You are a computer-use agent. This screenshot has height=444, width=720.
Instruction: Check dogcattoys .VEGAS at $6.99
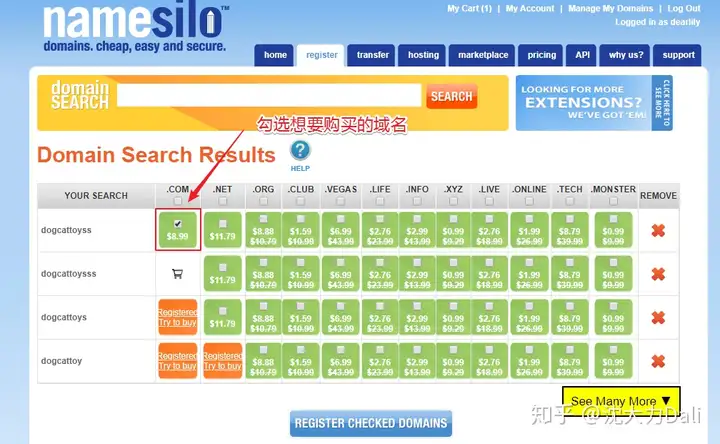[x=340, y=306]
